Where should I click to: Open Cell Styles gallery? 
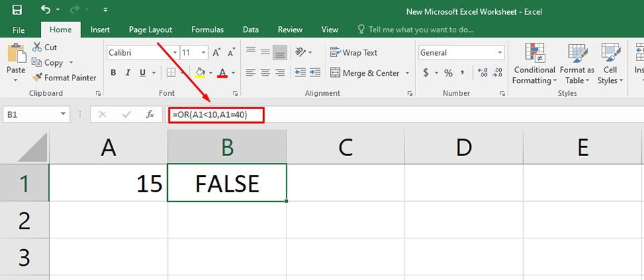tap(610, 64)
